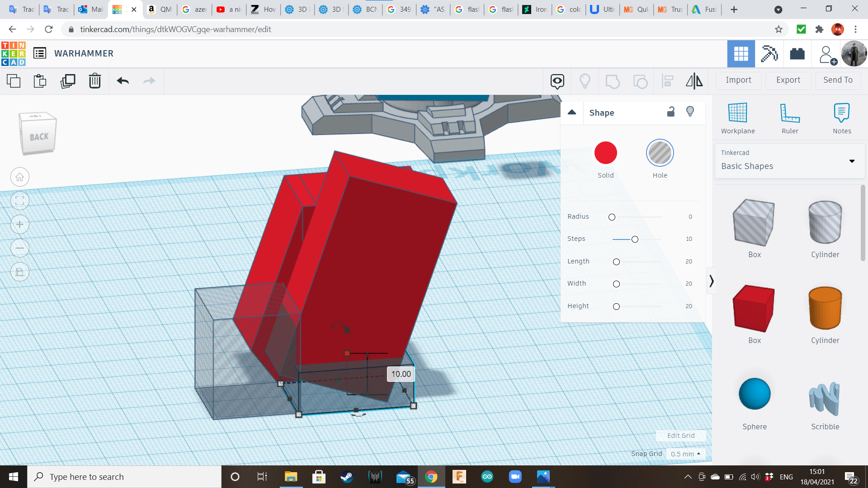This screenshot has width=868, height=488.
Task: Click the Export button
Action: 788,80
